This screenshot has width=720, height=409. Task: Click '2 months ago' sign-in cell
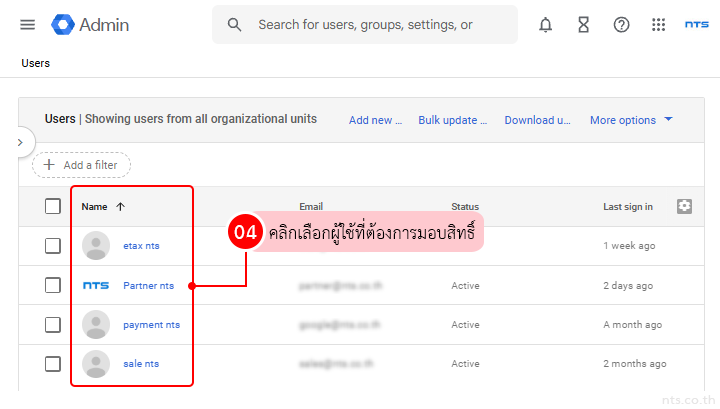pos(635,364)
